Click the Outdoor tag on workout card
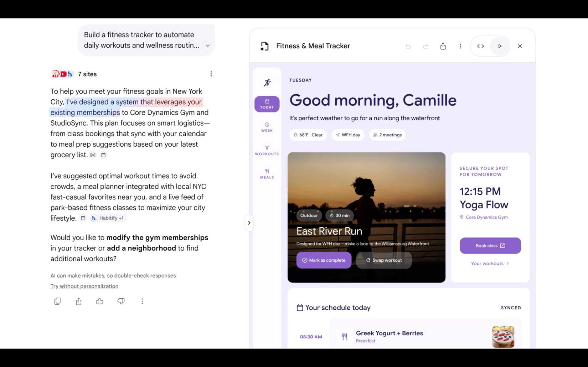Image resolution: width=588 pixels, height=367 pixels. click(309, 215)
